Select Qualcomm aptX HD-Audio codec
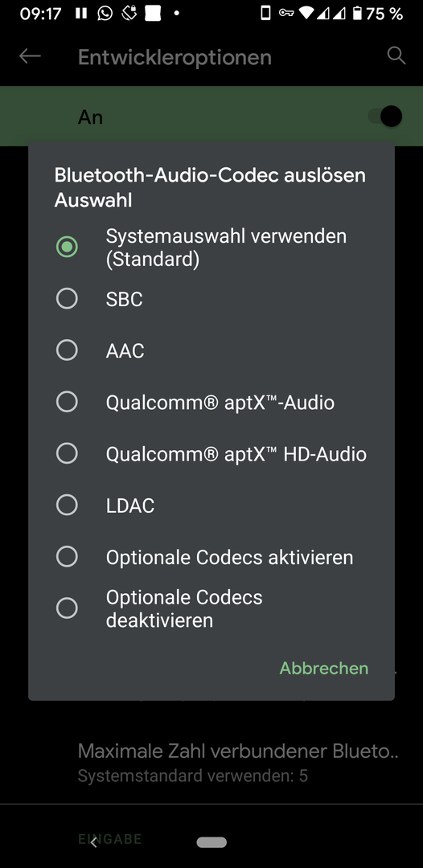 211,454
